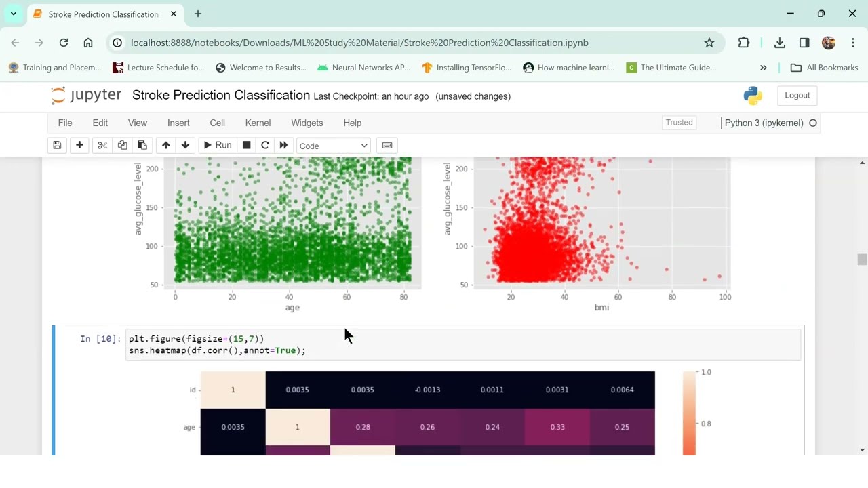Go back in browser history
This screenshot has height=488, width=868.
coord(15,43)
